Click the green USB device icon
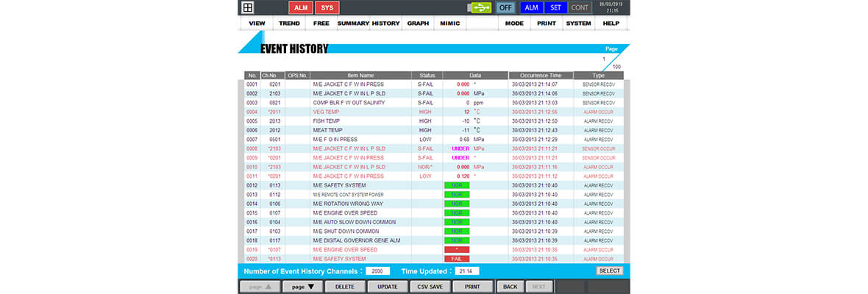 coord(480,8)
